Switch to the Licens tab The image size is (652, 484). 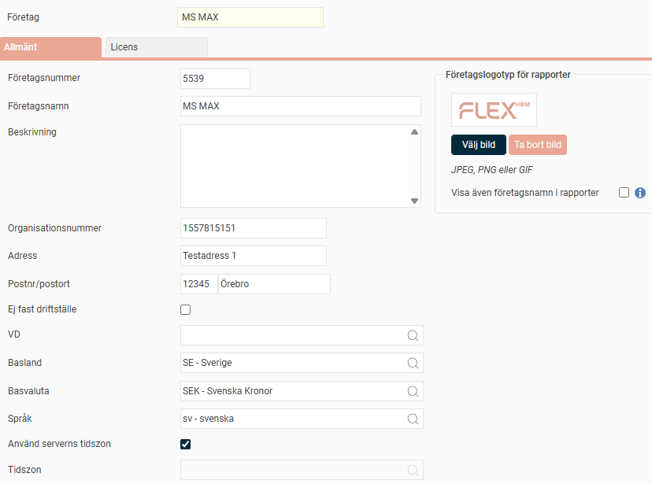tap(155, 47)
